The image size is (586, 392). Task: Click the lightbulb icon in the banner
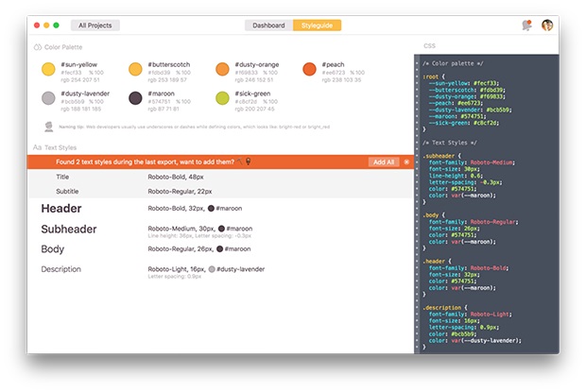pos(249,162)
